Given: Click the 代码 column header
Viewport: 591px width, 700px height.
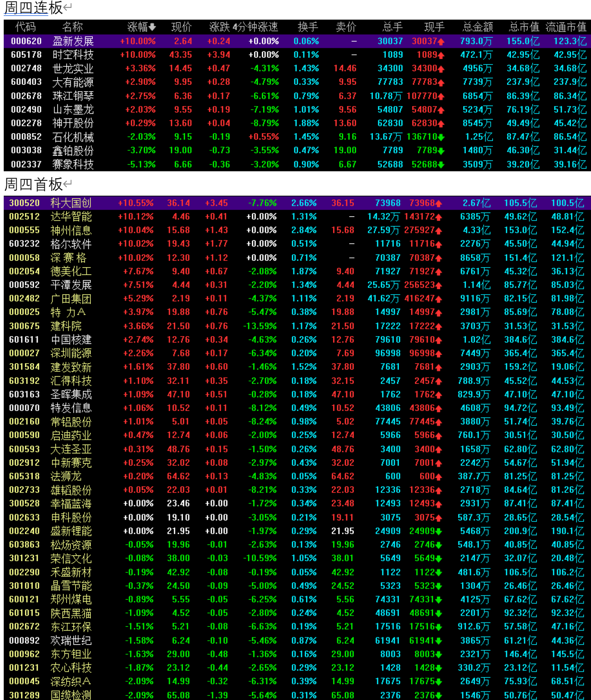Looking at the screenshot, I should point(26,27).
